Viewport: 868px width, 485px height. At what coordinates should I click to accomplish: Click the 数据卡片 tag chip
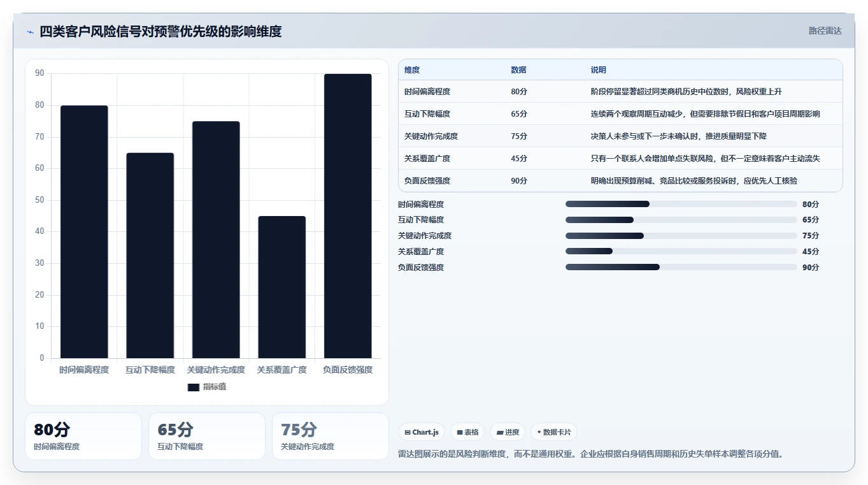point(554,432)
